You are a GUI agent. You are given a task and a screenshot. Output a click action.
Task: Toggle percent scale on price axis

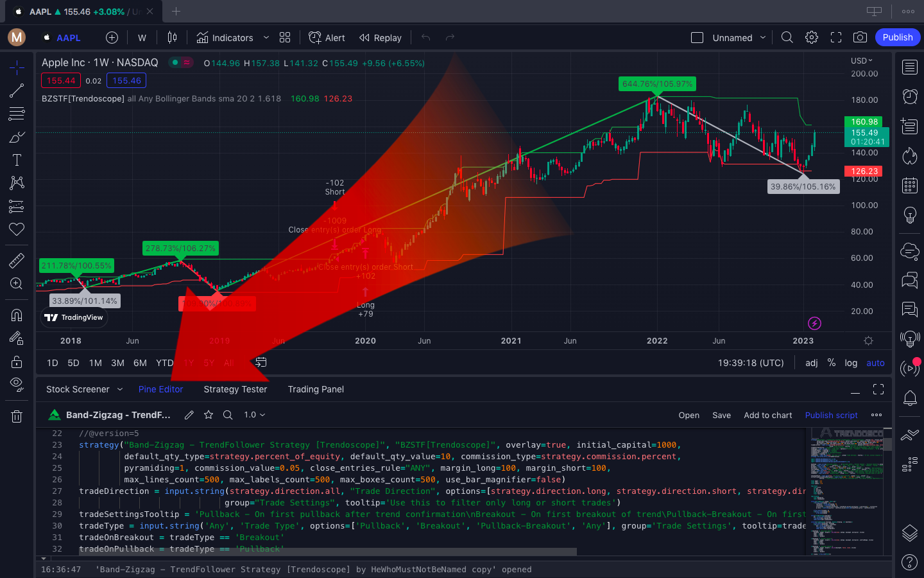point(832,363)
